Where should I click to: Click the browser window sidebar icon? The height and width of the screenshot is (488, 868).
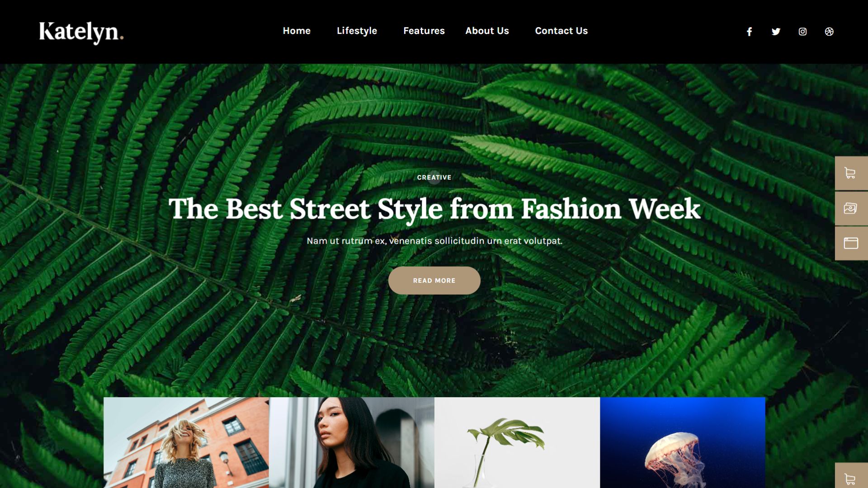point(851,243)
